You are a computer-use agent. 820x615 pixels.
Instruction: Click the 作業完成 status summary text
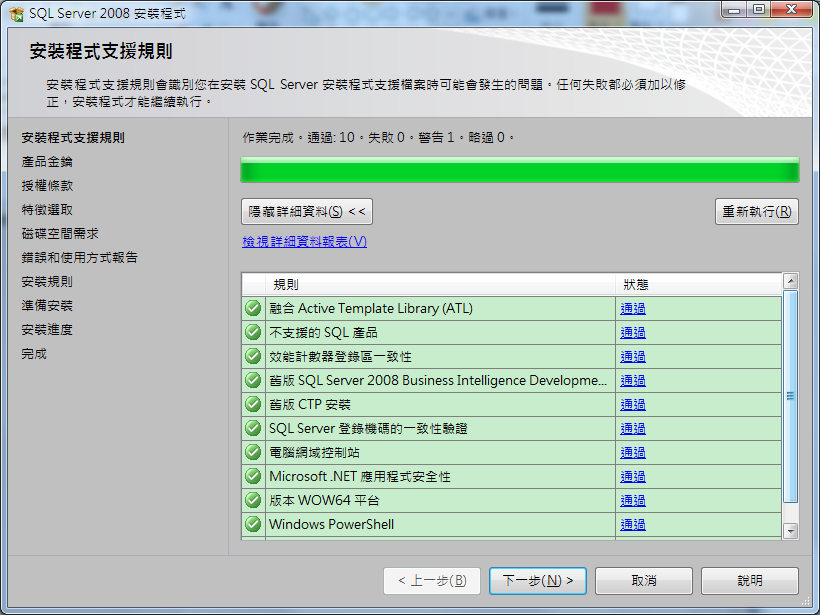pos(379,138)
